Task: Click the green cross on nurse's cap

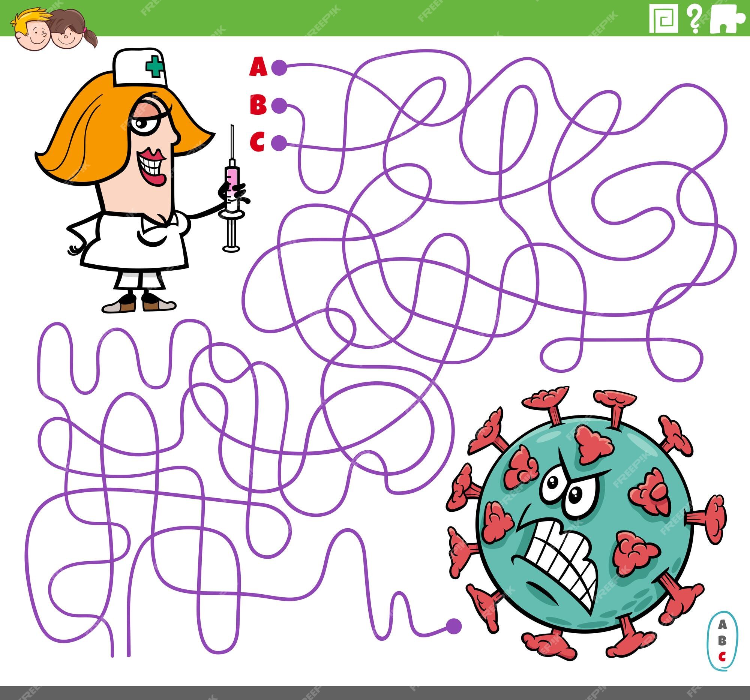Action: 155,66
